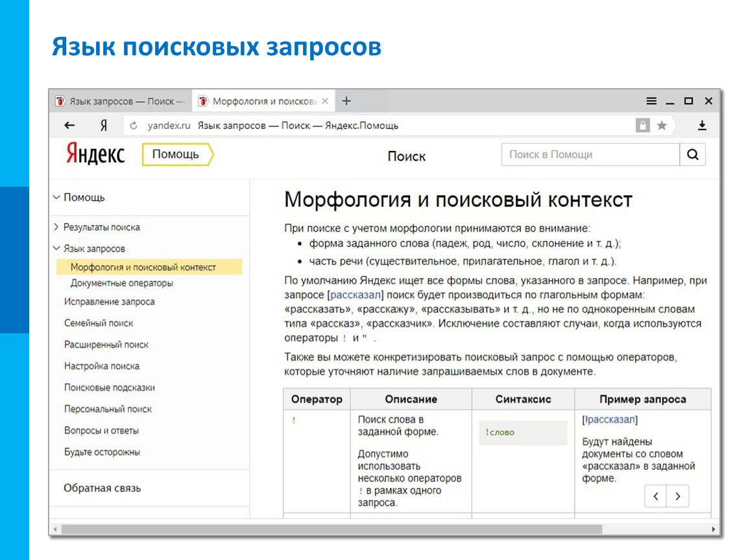Open 'Настройка поиска' sidebar item
This screenshot has width=746, height=560.
(102, 366)
